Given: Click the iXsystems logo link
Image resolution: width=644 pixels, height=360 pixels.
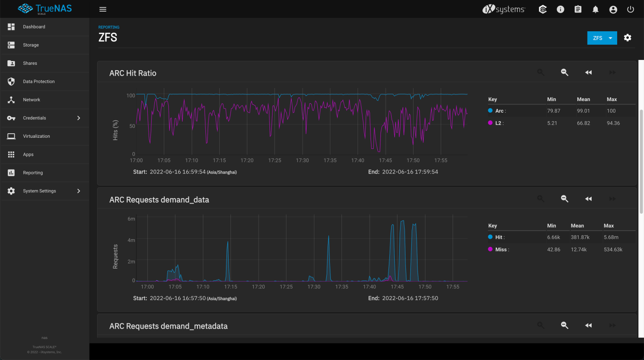Looking at the screenshot, I should click(x=503, y=9).
